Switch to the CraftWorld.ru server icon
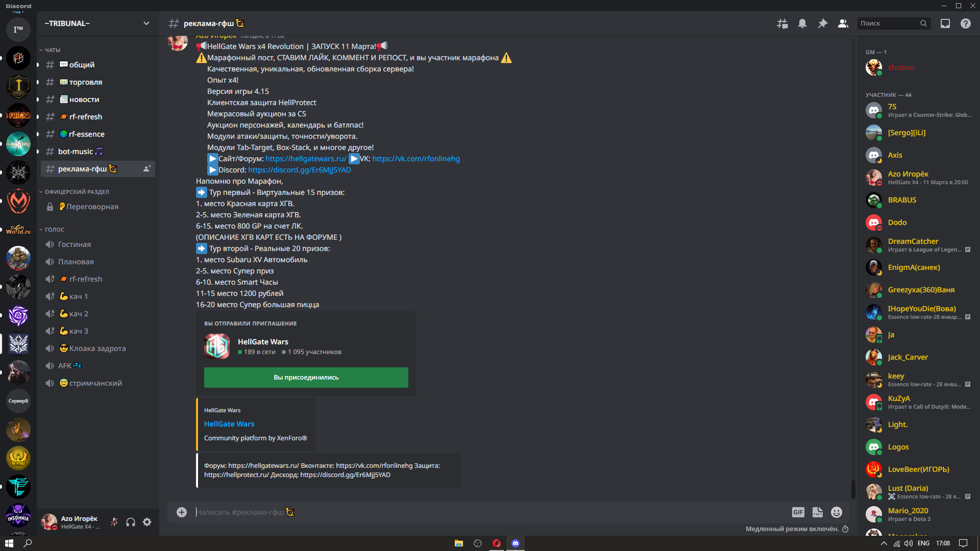This screenshot has height=551, width=980. [x=18, y=230]
